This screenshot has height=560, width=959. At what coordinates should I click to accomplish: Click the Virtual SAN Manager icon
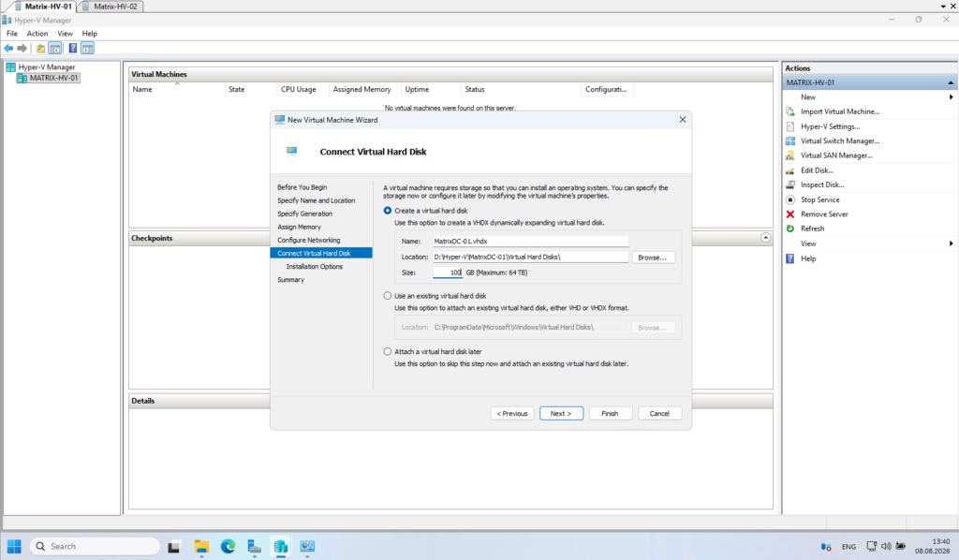coord(790,155)
